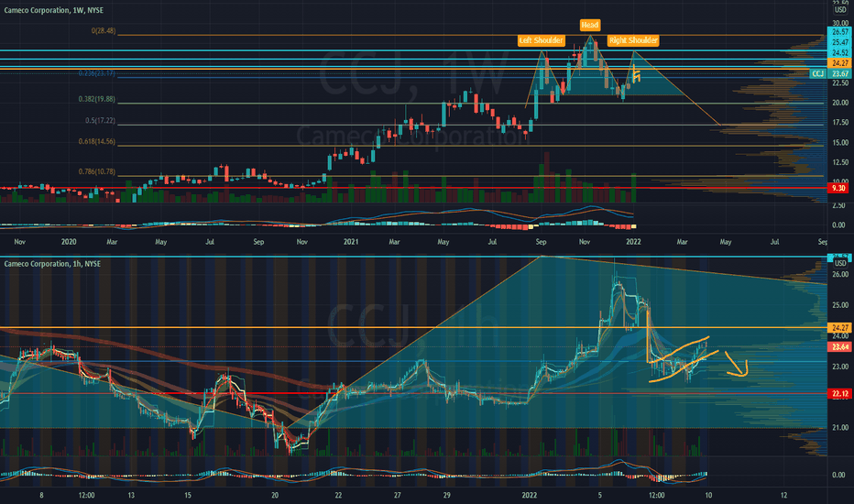Click the CCJ symbol tag beside 23.67
Screen dimensions: 854x504
click(818, 73)
